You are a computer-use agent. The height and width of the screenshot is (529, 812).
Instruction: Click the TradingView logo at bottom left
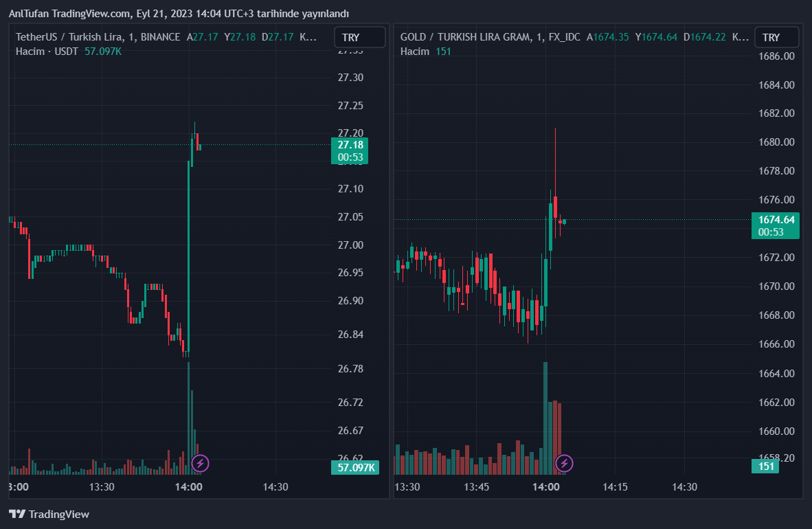point(49,514)
